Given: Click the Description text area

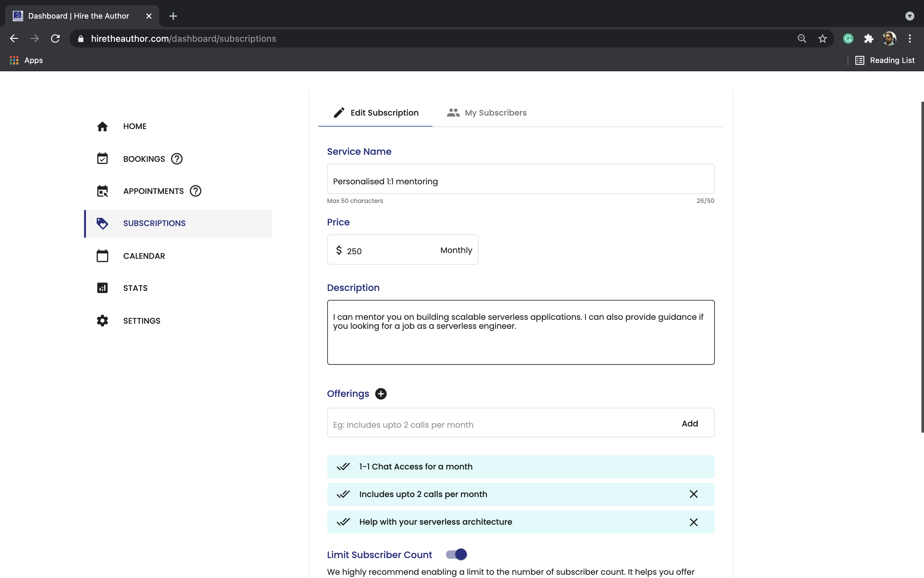Looking at the screenshot, I should 520,332.
